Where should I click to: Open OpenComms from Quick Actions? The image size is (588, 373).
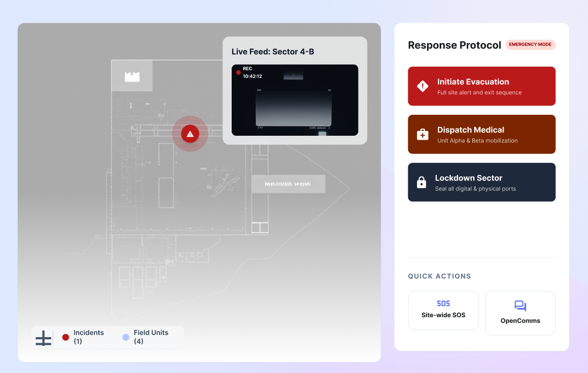pyautogui.click(x=520, y=313)
